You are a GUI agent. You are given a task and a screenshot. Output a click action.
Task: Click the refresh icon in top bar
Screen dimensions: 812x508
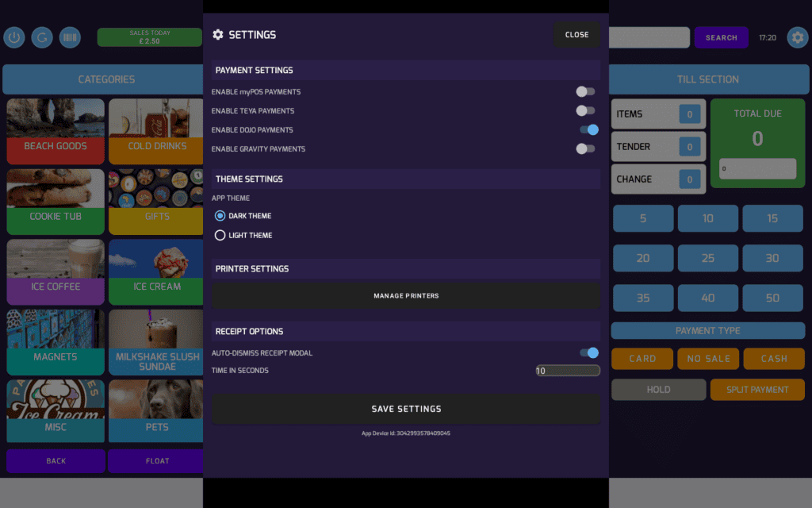pyautogui.click(x=42, y=37)
